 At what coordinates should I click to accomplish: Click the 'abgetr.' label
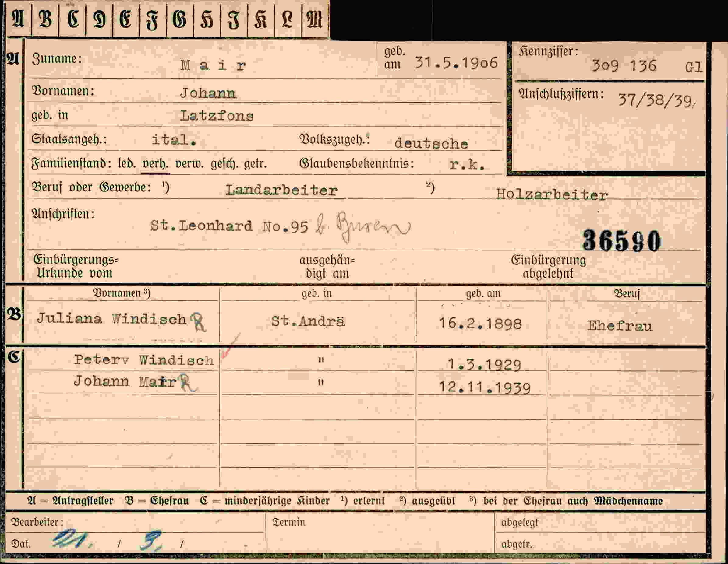pyautogui.click(x=517, y=544)
